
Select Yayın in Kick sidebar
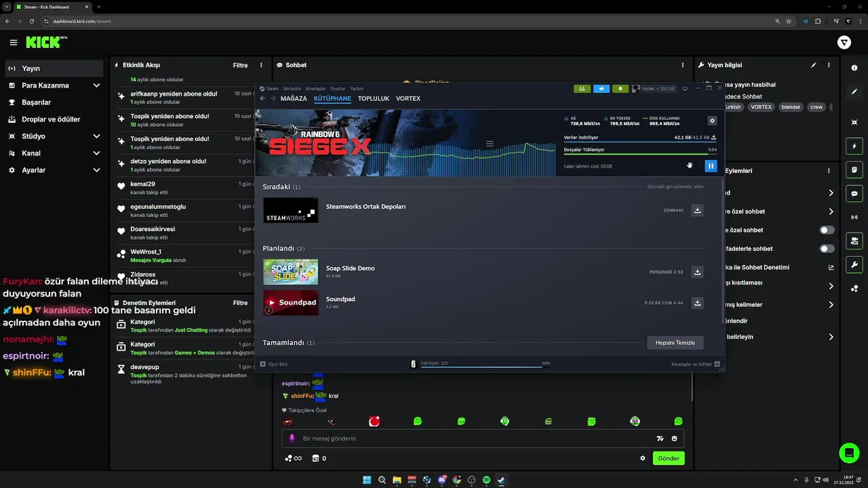point(54,68)
